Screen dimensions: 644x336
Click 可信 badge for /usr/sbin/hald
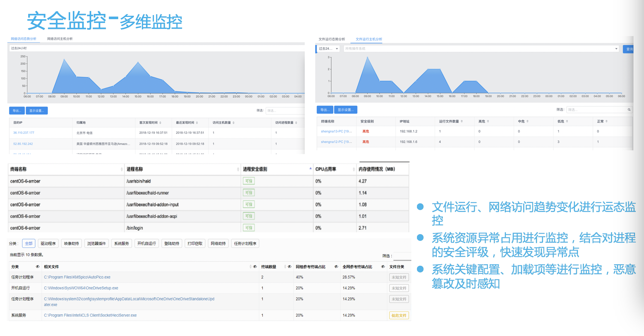click(249, 181)
